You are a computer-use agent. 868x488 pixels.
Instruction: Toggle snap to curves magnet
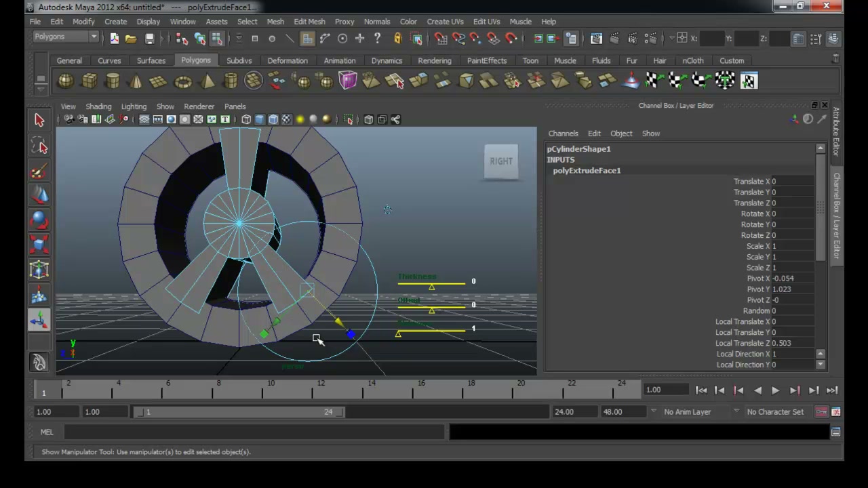pos(458,39)
